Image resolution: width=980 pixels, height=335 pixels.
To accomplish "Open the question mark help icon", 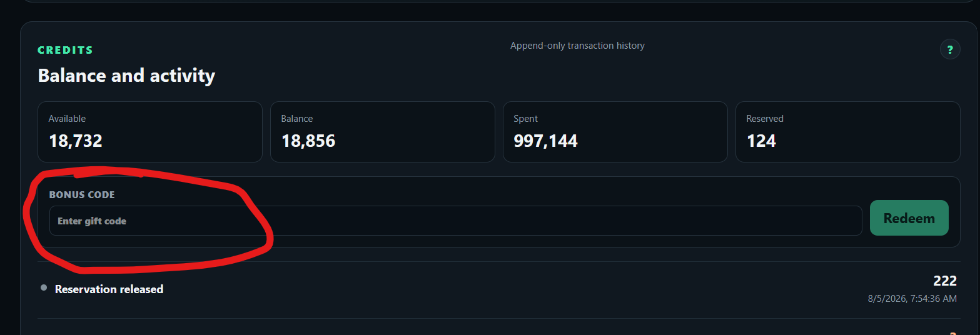I will [x=950, y=49].
